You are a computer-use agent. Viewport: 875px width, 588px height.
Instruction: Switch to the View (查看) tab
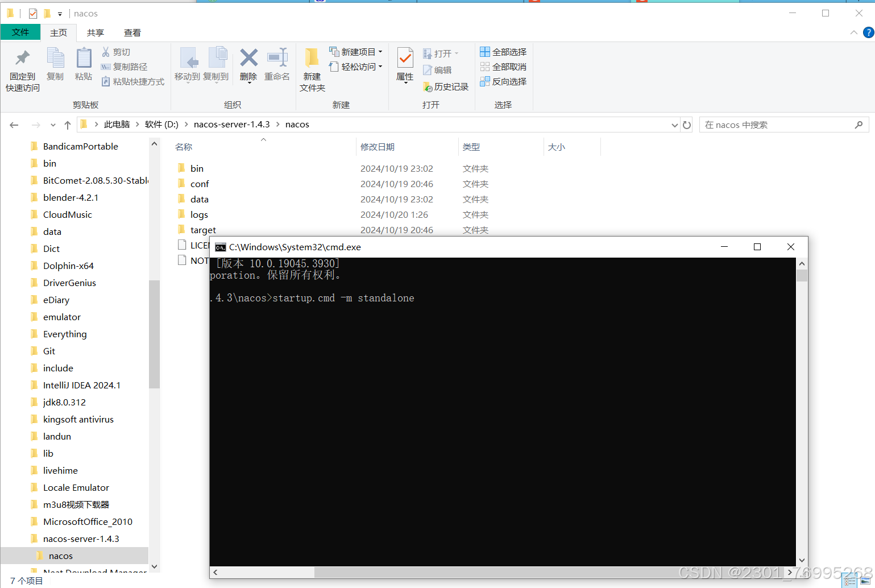click(132, 32)
